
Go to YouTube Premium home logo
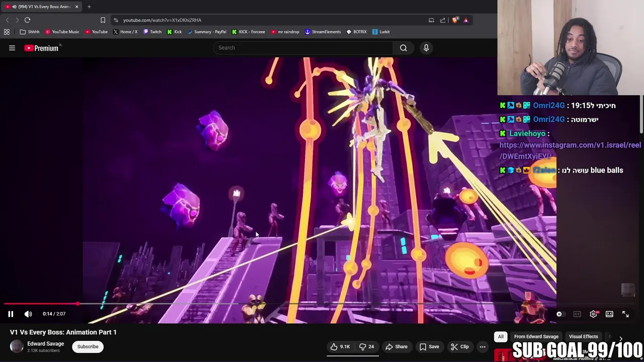(42, 48)
